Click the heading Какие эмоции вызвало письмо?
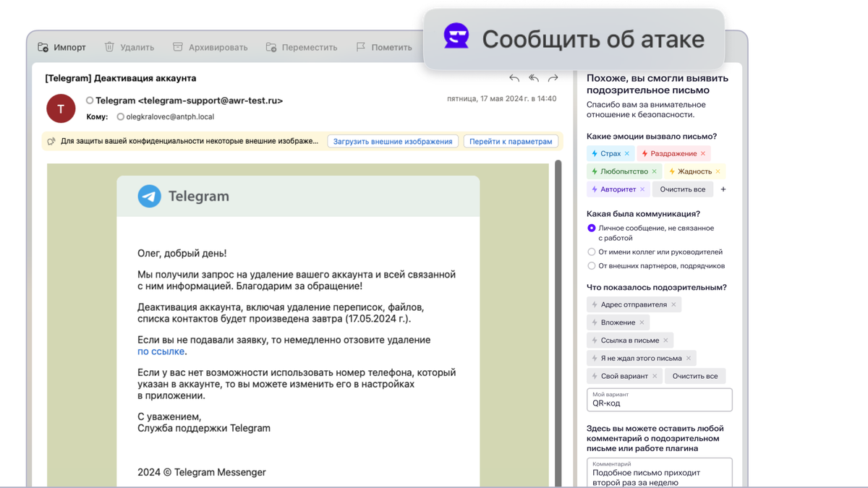 [652, 136]
